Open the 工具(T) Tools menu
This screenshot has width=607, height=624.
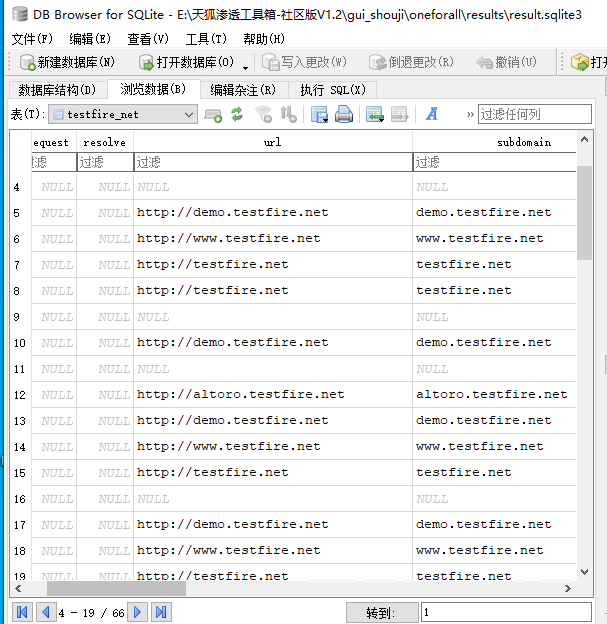206,39
